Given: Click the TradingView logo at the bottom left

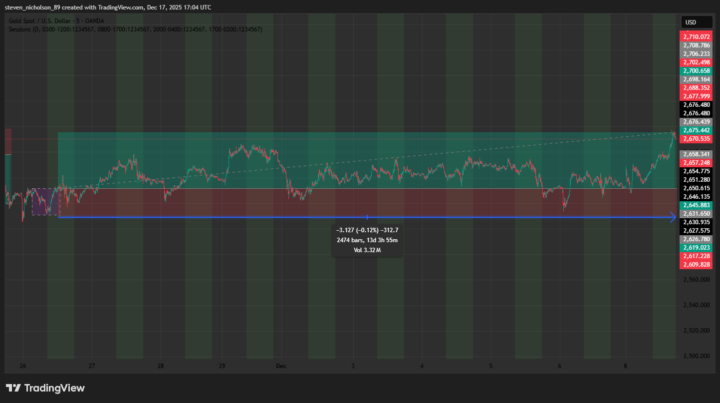Looking at the screenshot, I should pyautogui.click(x=45, y=388).
